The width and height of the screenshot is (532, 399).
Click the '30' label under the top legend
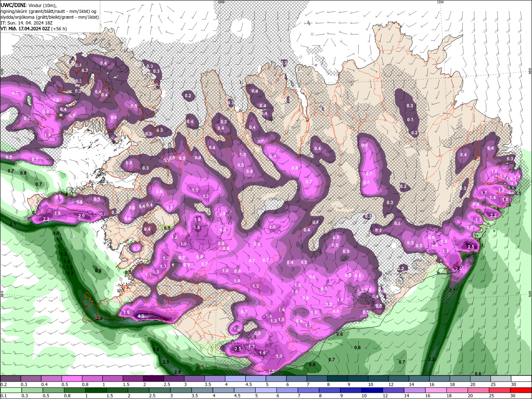(x=514, y=384)
